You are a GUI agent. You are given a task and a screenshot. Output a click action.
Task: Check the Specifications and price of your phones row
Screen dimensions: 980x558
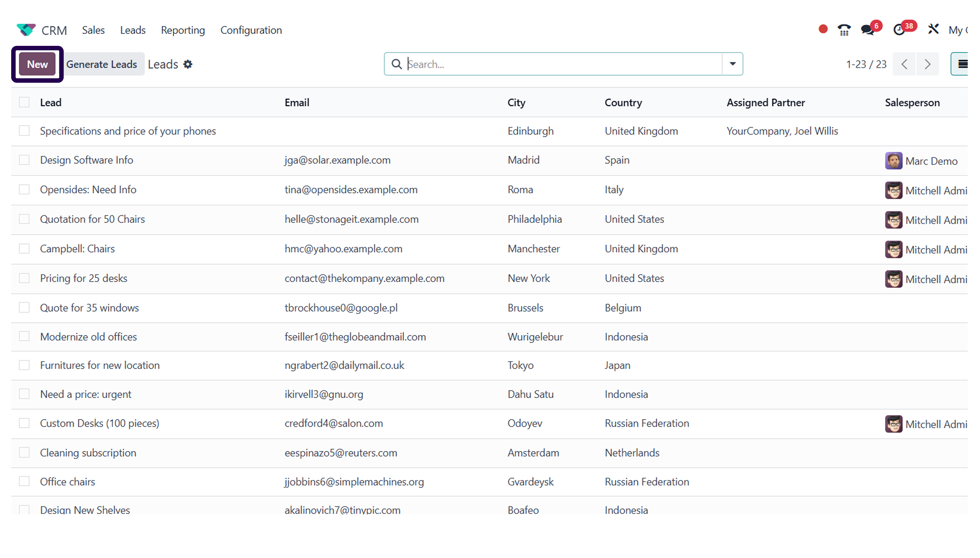[24, 131]
